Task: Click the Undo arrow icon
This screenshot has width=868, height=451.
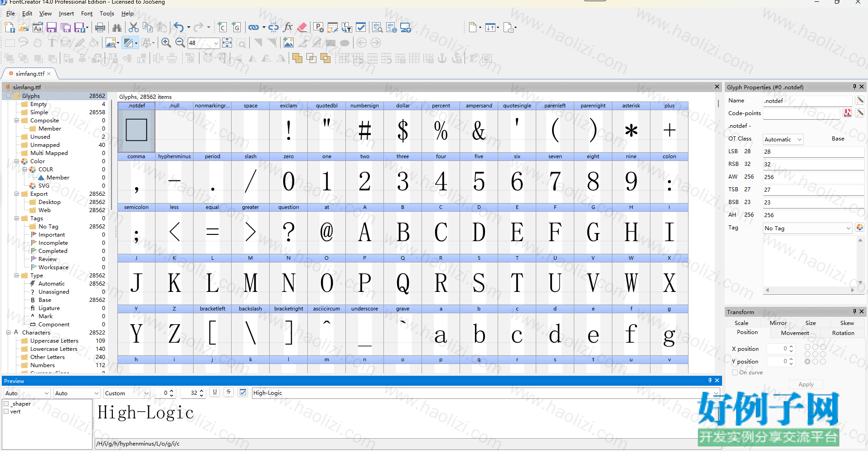Action: [179, 28]
